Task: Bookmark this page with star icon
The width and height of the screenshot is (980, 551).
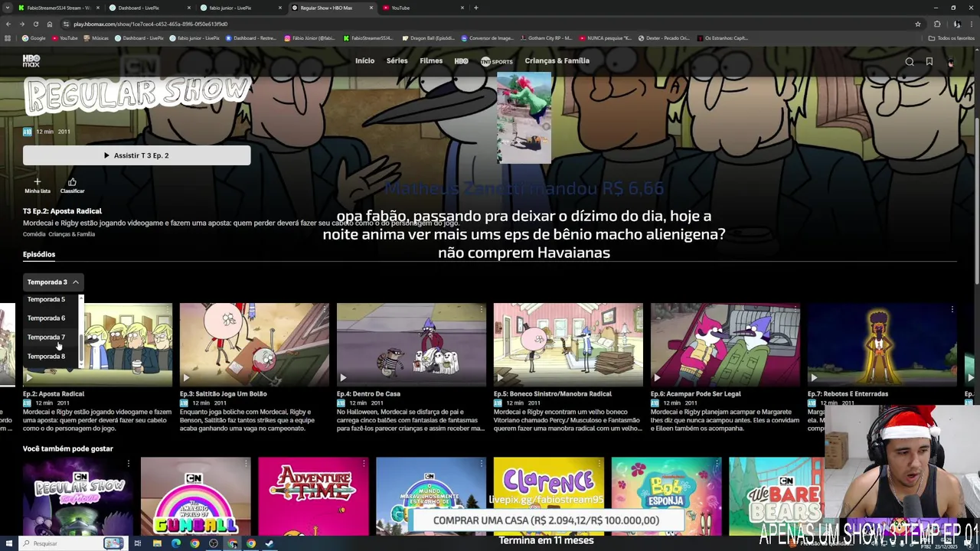Action: (918, 24)
